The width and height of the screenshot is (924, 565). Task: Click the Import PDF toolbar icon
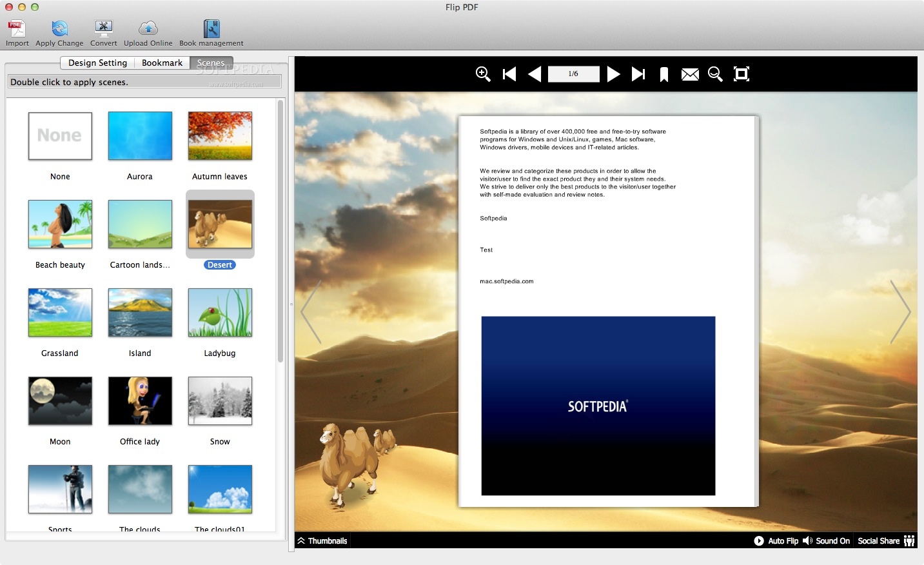coord(17,28)
